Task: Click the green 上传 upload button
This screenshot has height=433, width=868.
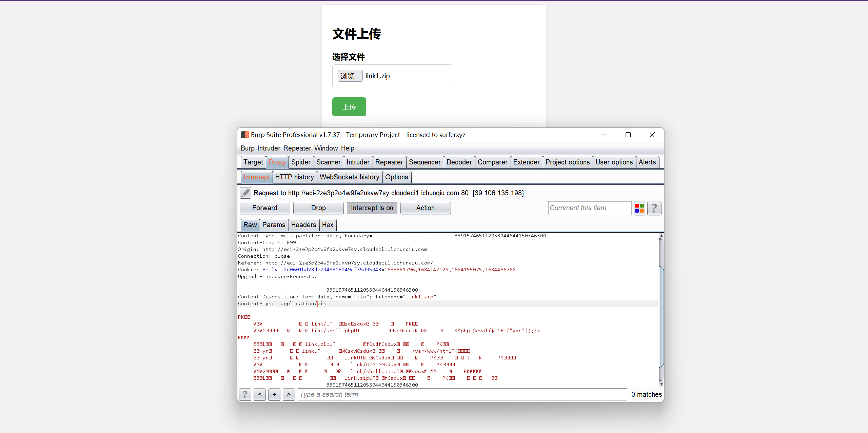Action: [349, 107]
